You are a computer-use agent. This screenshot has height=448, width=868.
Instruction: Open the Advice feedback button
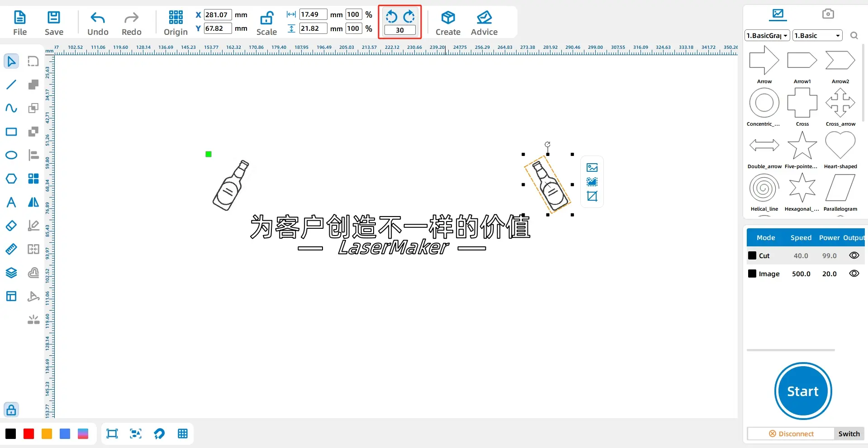click(x=484, y=23)
